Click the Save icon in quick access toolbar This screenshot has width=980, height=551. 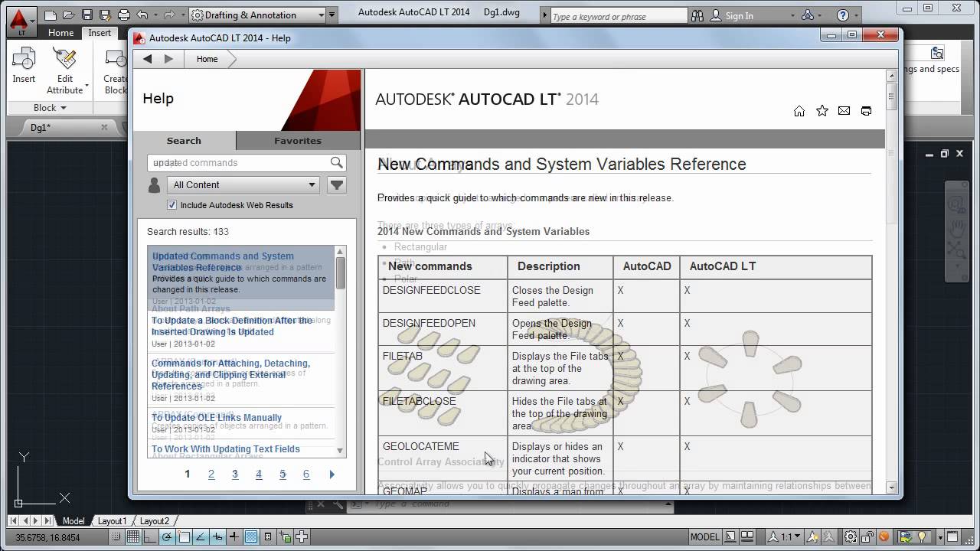(x=87, y=15)
